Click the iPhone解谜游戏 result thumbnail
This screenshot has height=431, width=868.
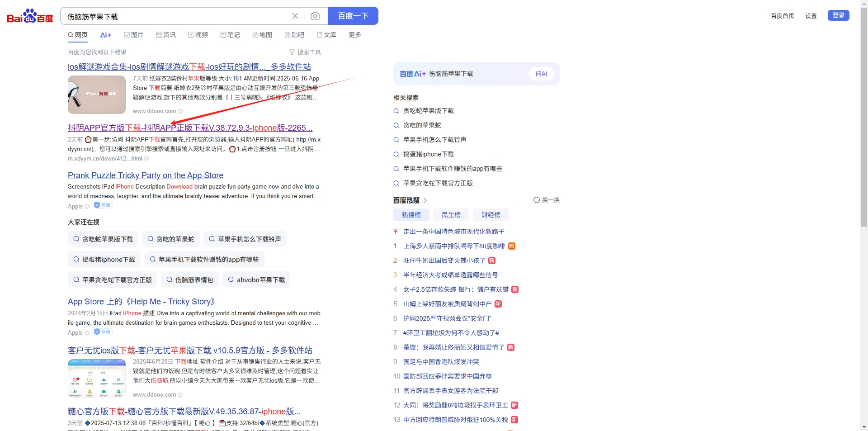click(97, 95)
